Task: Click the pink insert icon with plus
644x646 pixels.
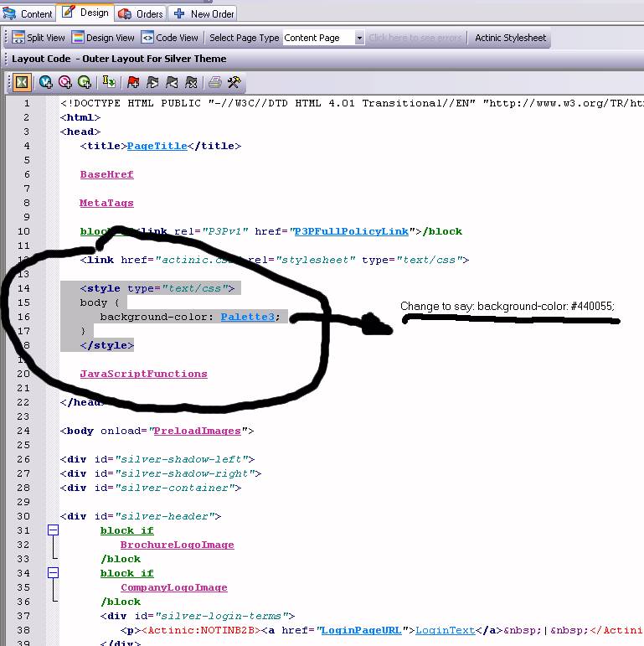Action: coord(64,82)
